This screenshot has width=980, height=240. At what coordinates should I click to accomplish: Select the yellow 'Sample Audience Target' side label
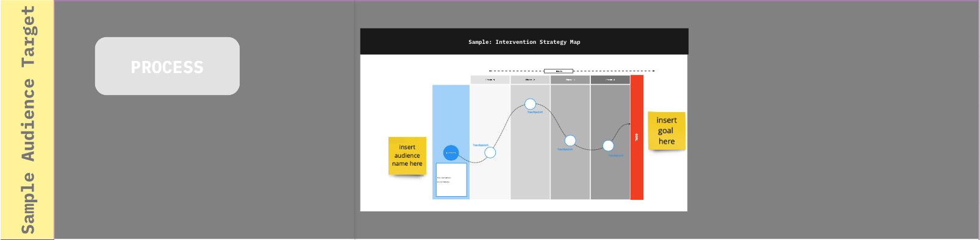[27, 120]
